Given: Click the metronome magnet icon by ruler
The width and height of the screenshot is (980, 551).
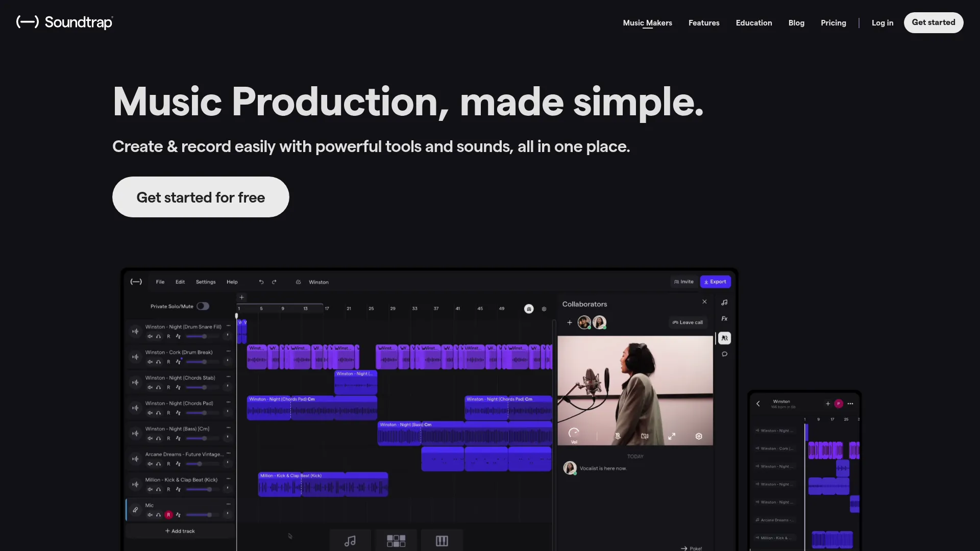Looking at the screenshot, I should click(x=529, y=309).
